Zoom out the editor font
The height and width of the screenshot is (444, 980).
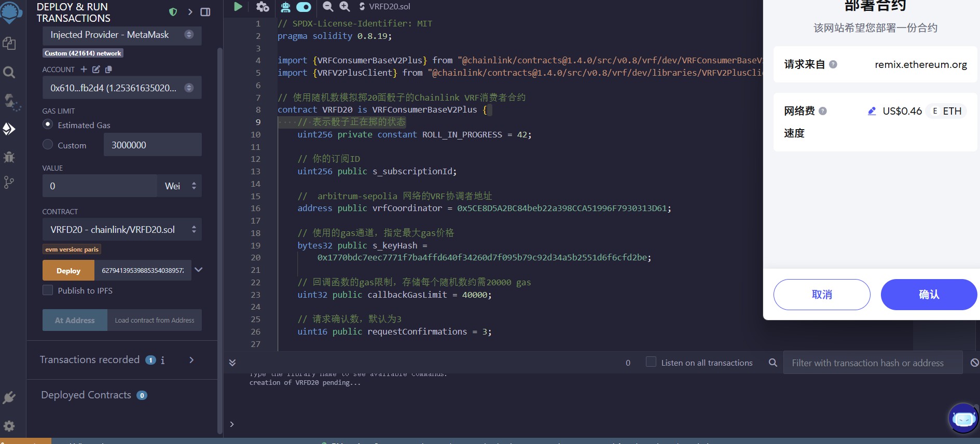pos(328,6)
